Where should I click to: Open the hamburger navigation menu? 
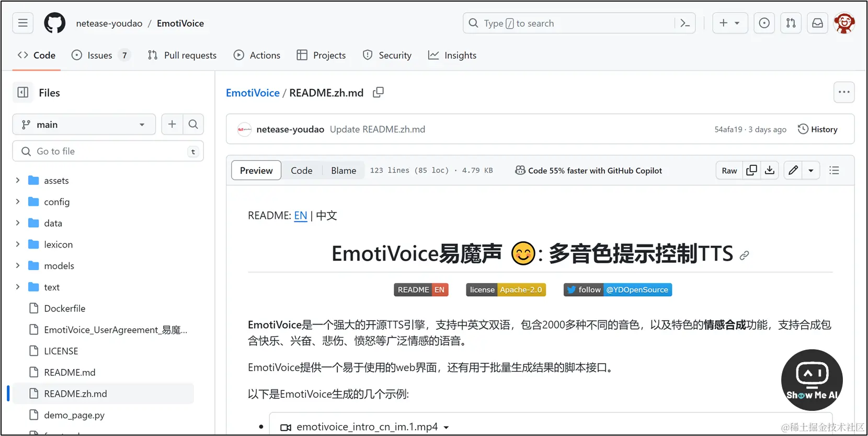23,23
